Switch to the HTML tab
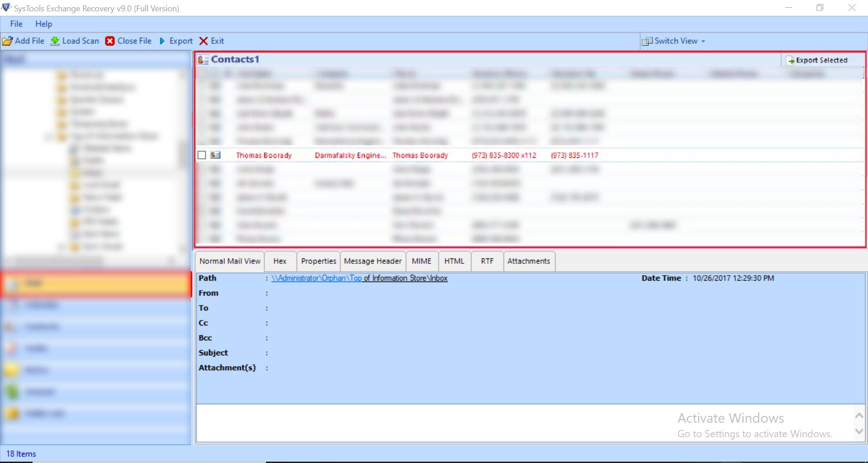This screenshot has width=868, height=463. coord(454,261)
